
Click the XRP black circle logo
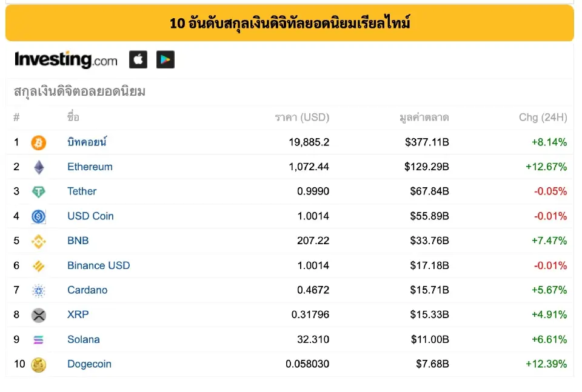pos(38,314)
